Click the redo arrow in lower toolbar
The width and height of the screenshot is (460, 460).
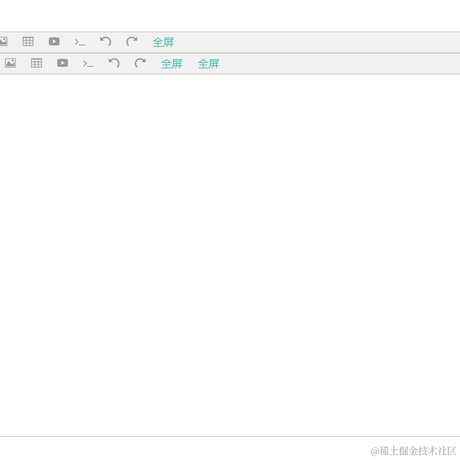pyautogui.click(x=140, y=63)
